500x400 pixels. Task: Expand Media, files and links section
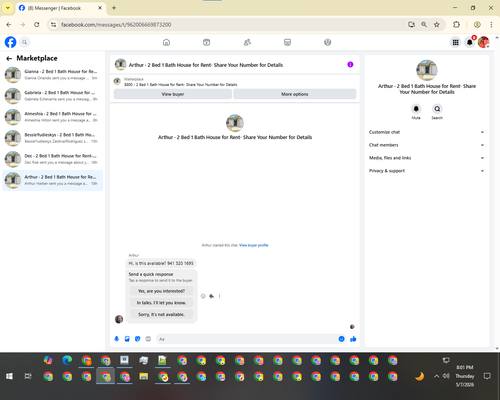click(x=426, y=158)
